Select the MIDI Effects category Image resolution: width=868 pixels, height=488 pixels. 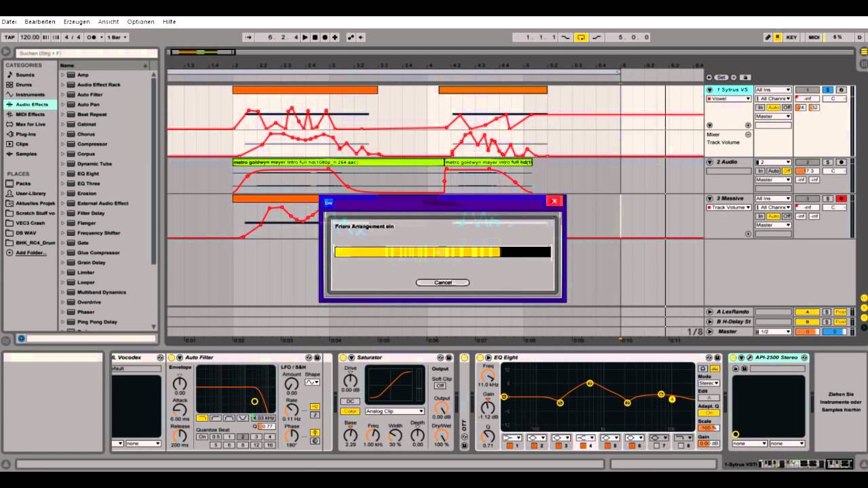pyautogui.click(x=30, y=114)
